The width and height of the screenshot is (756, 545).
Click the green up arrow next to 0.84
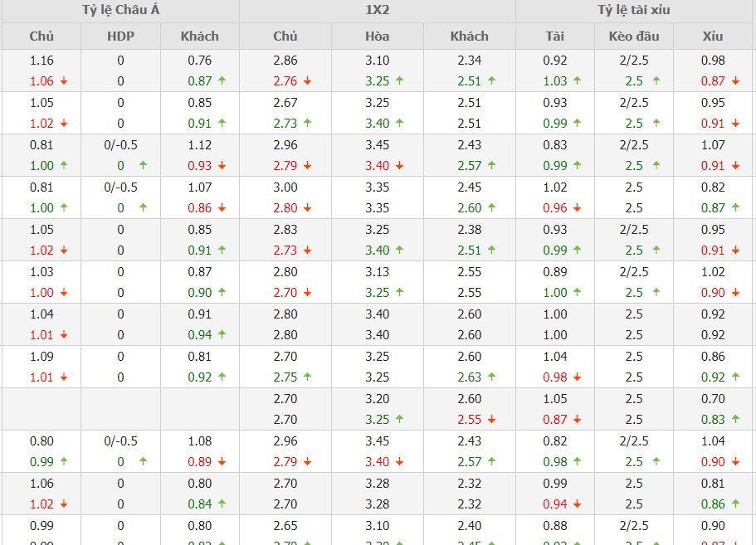tap(221, 504)
